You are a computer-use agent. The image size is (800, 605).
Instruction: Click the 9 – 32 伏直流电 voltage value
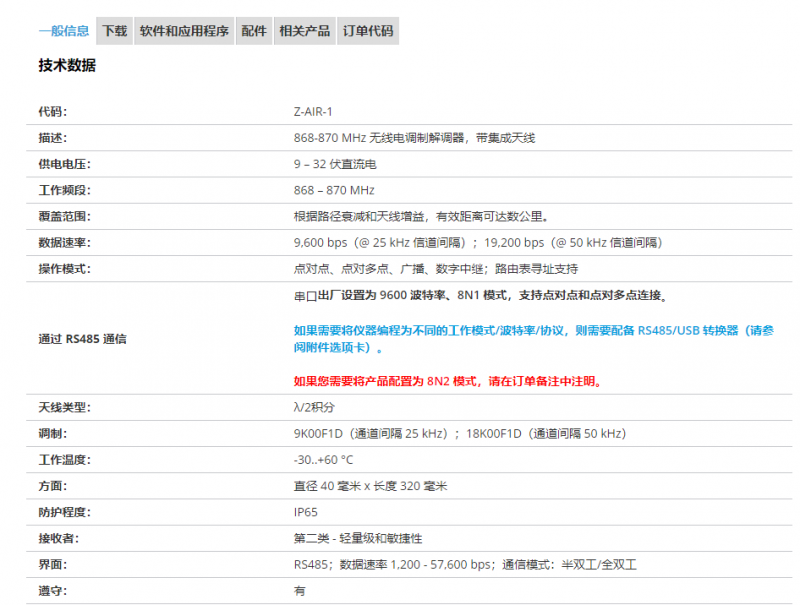tap(335, 163)
